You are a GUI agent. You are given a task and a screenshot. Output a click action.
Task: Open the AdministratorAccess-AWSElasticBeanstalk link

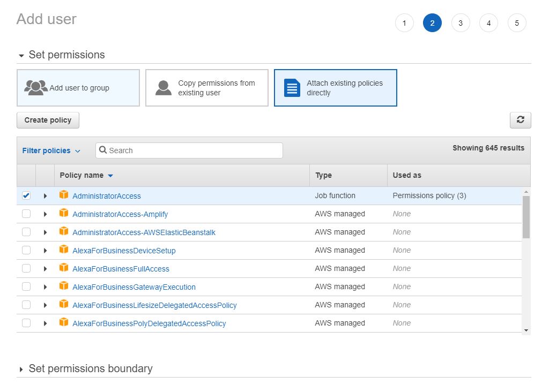144,232
